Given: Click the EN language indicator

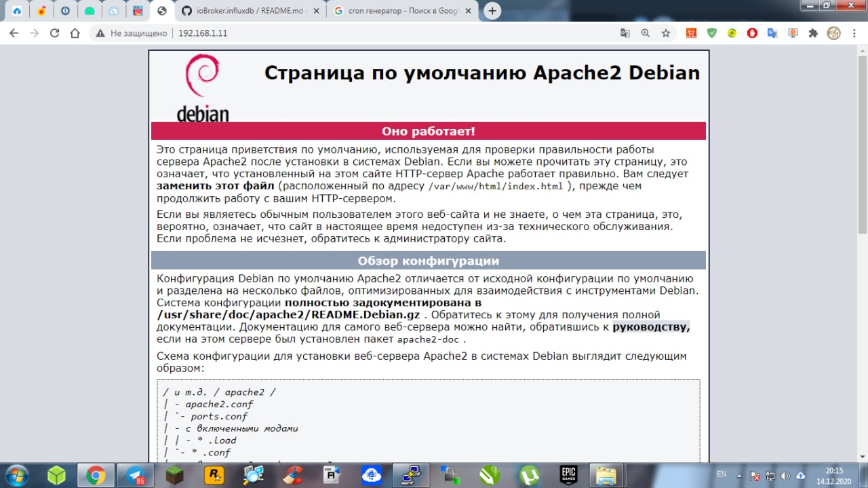Looking at the screenshot, I should coord(722,474).
